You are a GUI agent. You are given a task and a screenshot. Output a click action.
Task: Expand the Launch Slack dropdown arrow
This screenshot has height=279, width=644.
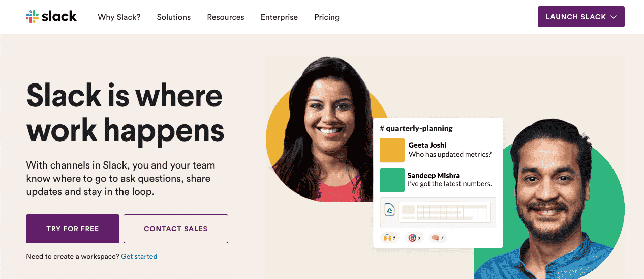[614, 17]
